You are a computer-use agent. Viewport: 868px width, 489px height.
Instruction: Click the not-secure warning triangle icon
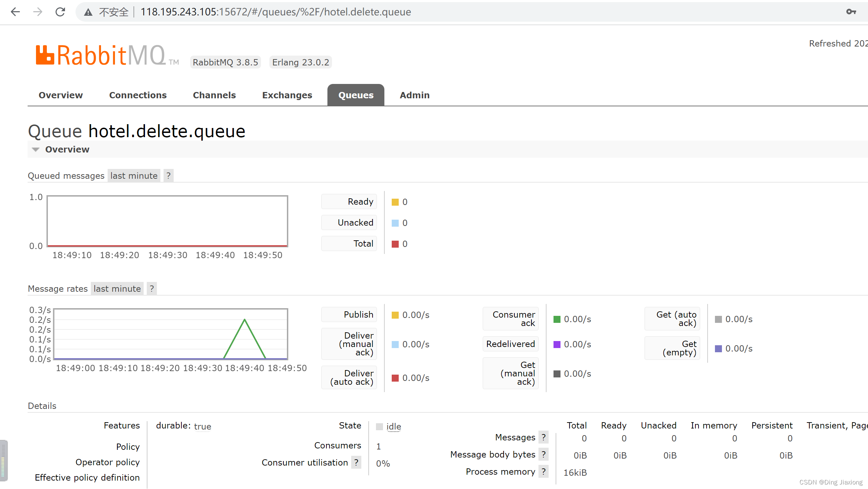coord(88,12)
